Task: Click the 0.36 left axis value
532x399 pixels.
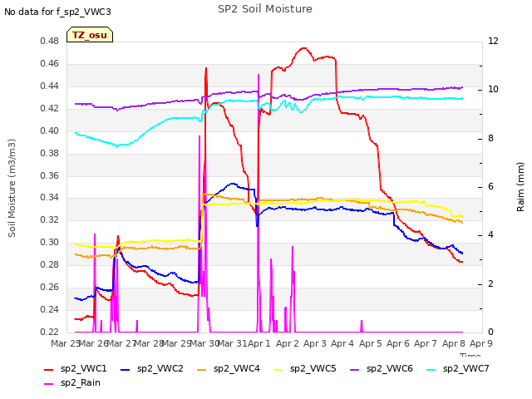Action: [50, 175]
